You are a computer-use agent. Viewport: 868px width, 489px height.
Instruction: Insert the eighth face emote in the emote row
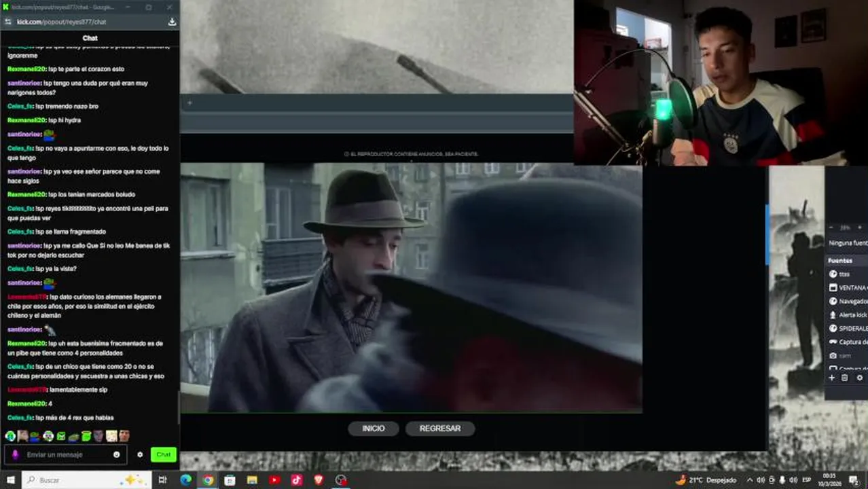click(98, 436)
